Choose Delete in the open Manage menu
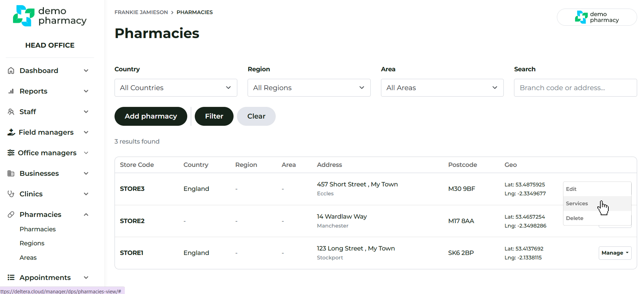 click(575, 218)
